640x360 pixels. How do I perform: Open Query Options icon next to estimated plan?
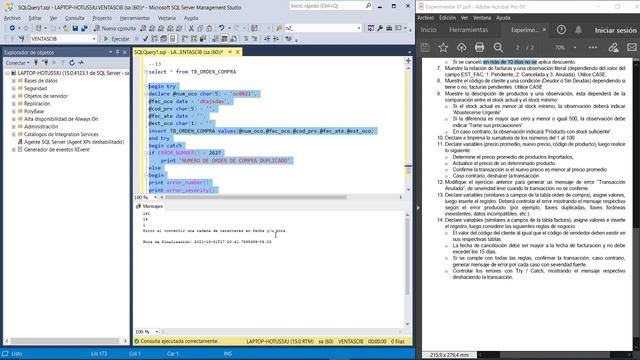tap(163, 39)
